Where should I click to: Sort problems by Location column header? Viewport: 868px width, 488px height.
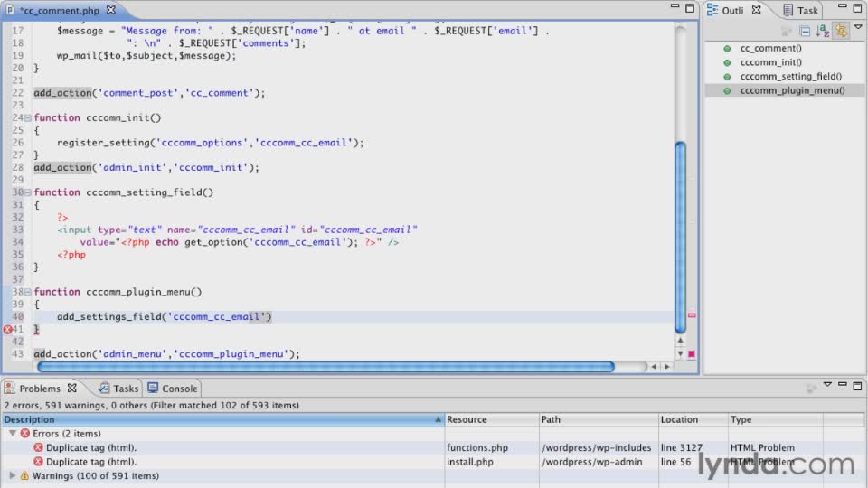point(692,419)
